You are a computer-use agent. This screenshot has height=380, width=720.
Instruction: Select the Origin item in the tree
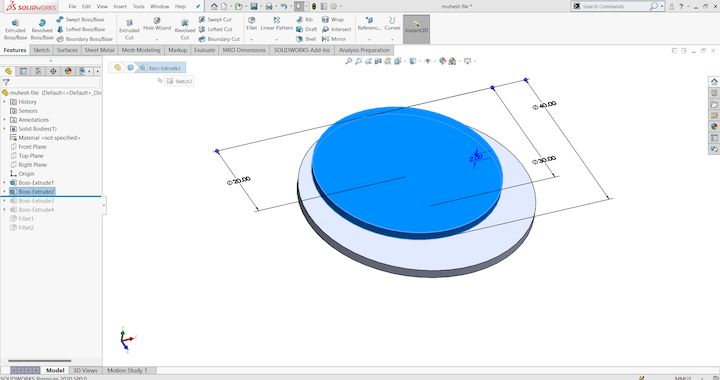click(22, 173)
